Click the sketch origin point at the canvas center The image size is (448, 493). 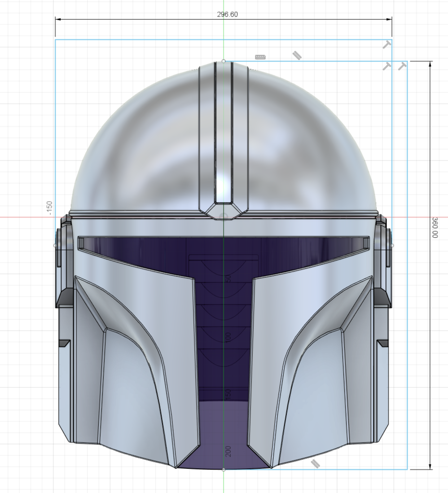[x=224, y=217]
